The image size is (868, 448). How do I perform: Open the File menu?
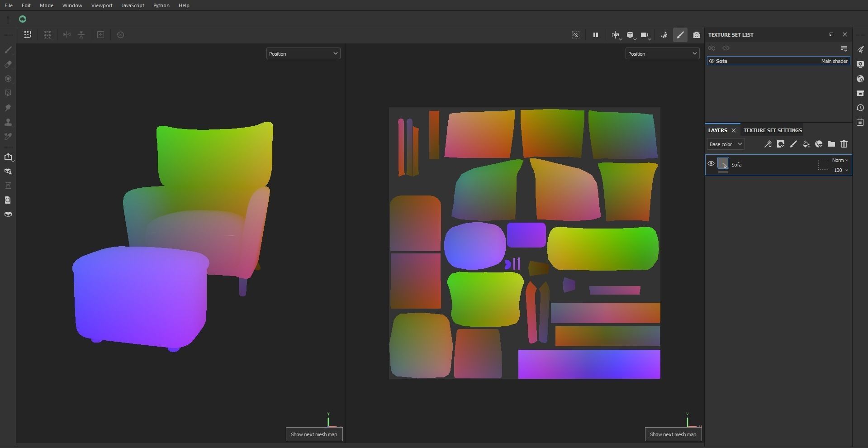(9, 5)
